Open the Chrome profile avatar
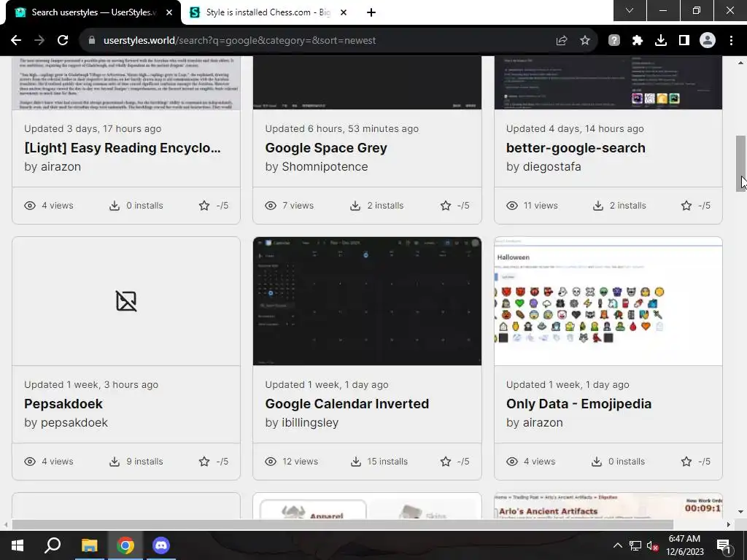 (x=708, y=41)
